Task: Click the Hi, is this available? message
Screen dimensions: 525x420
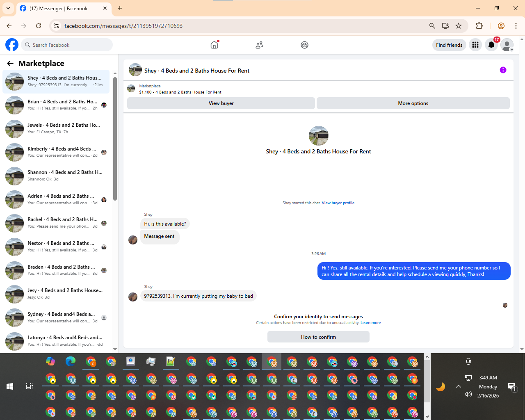Action: pos(165,224)
